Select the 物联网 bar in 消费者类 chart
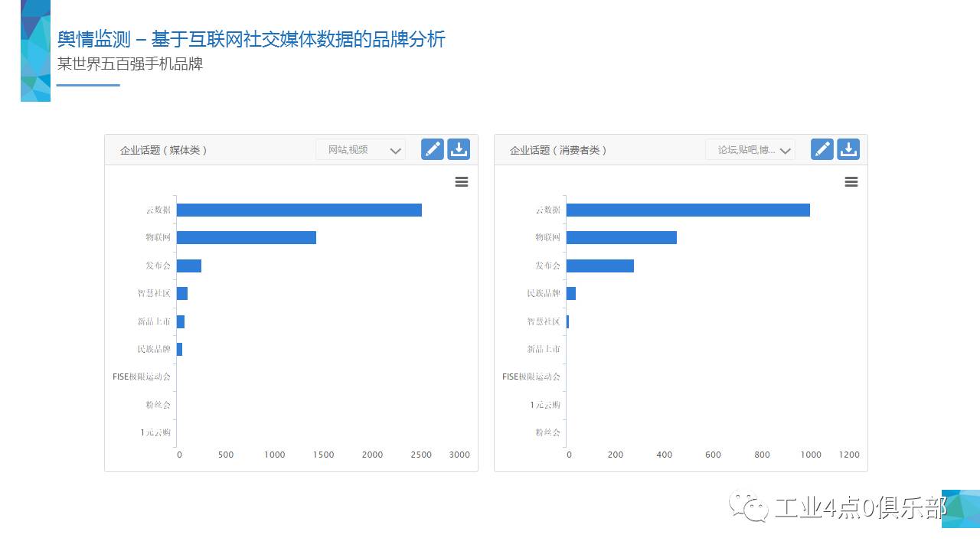Screen dimensions: 980x551 click(621, 238)
